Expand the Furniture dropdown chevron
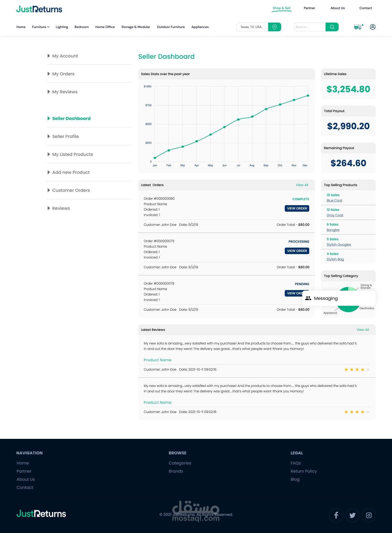The height and width of the screenshot is (533, 392). pyautogui.click(x=48, y=27)
